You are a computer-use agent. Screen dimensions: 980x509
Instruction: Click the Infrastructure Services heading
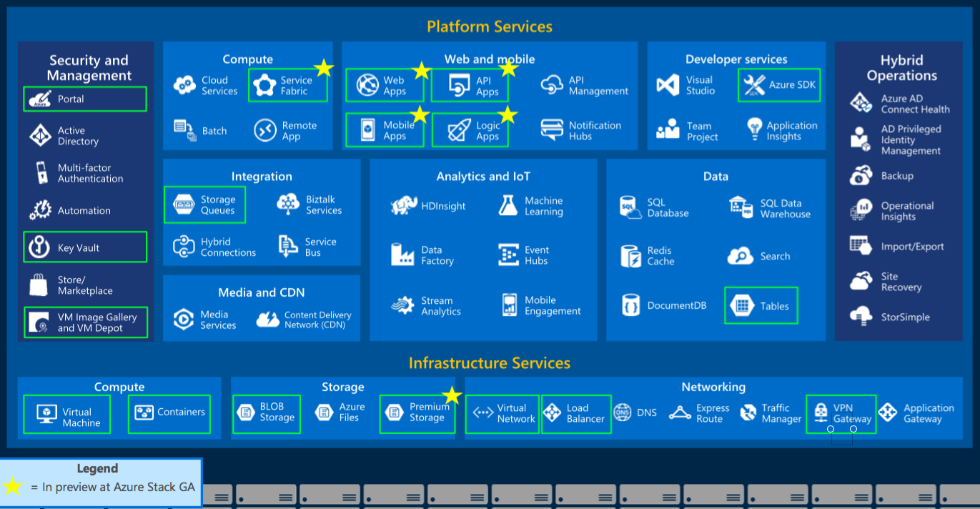click(x=490, y=363)
